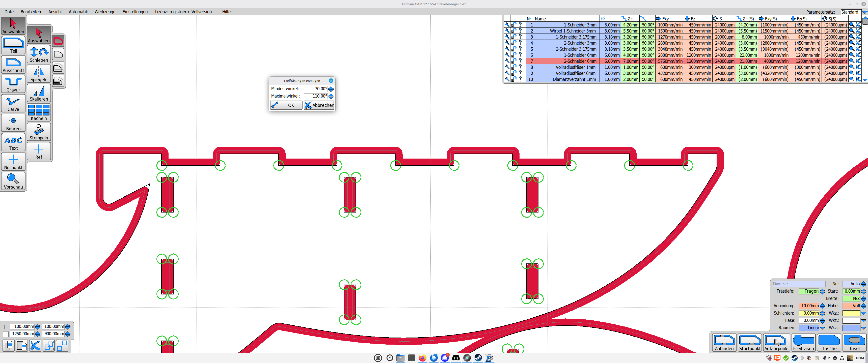Viewport: 868px width, 363px height.
Task: Toggle the checkbox beside 1250.00mm field
Action: click(6, 334)
